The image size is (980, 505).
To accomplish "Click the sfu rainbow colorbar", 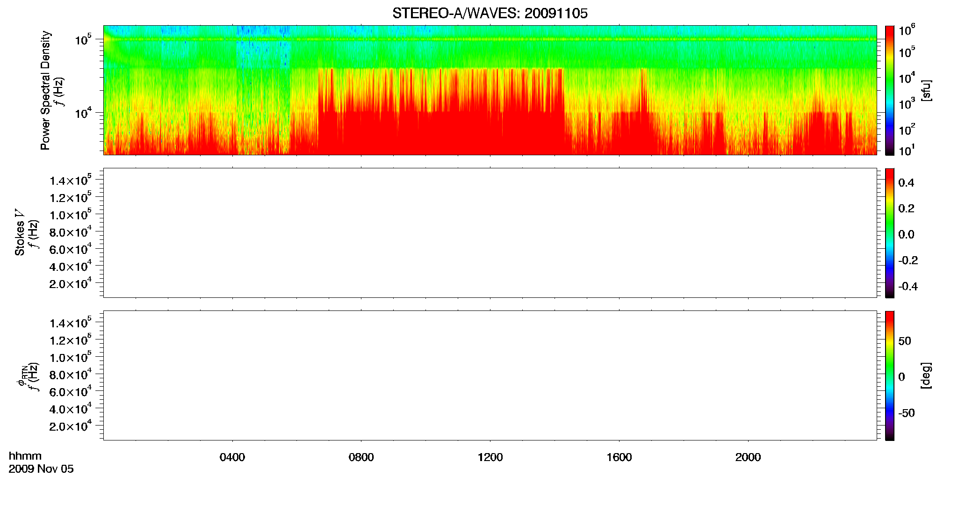I will [890, 90].
